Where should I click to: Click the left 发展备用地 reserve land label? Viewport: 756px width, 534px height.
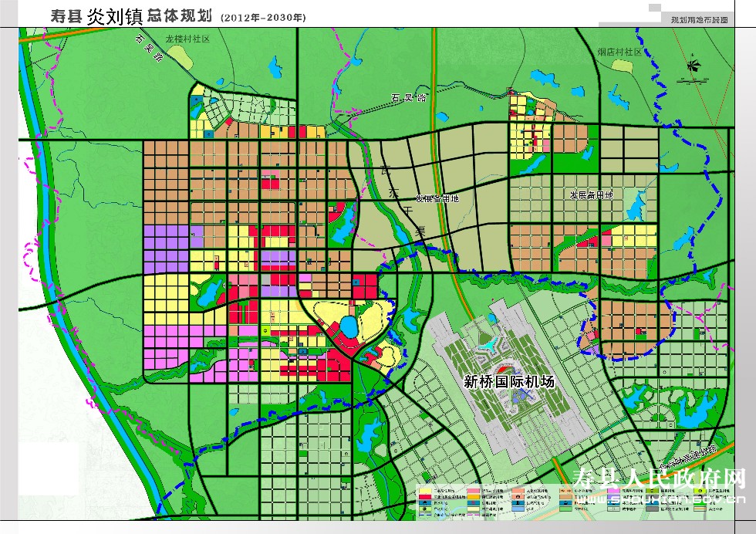tap(437, 198)
